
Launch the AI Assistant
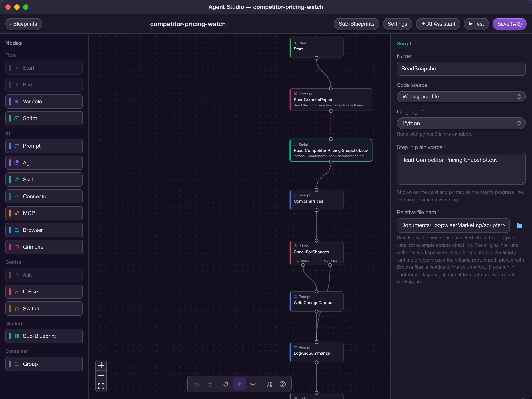438,24
